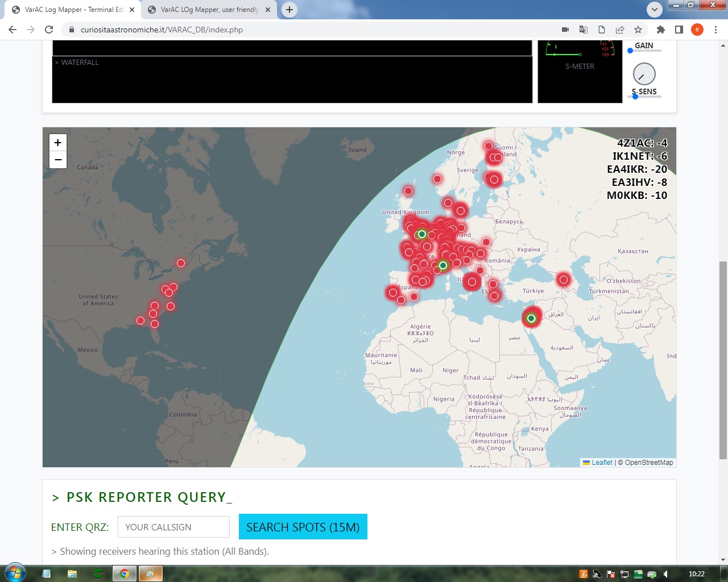728x582 pixels.
Task: Open the side panel icon
Action: pos(679,30)
